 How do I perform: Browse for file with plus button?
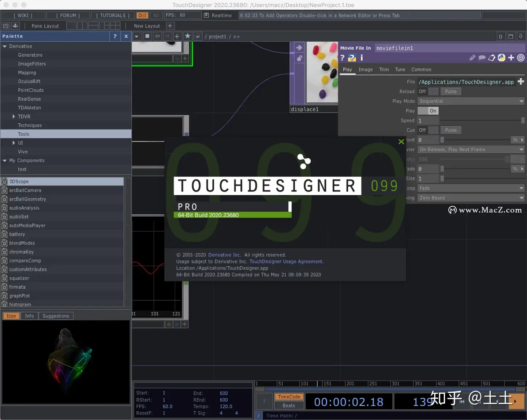point(521,82)
